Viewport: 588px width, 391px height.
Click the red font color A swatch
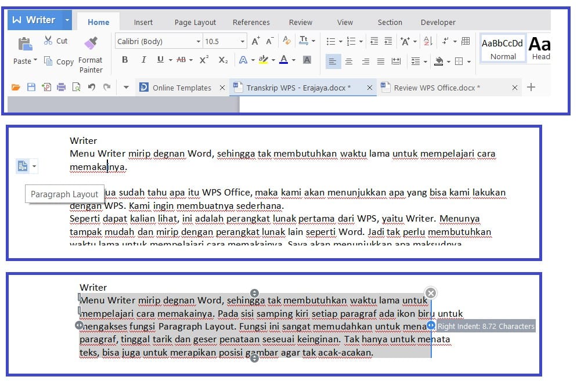[283, 60]
